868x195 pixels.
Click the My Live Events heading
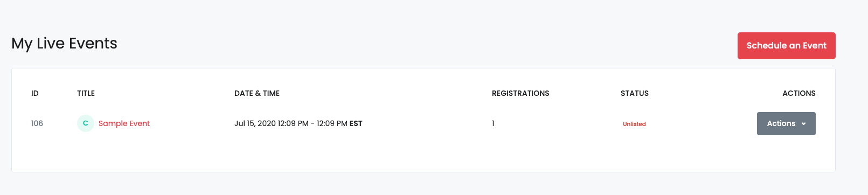tap(65, 44)
